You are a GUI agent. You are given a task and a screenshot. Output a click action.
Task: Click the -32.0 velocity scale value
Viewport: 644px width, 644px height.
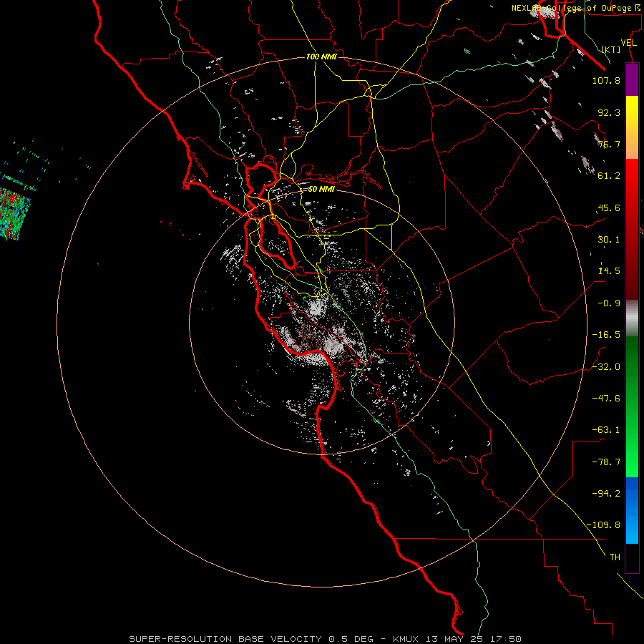[606, 367]
